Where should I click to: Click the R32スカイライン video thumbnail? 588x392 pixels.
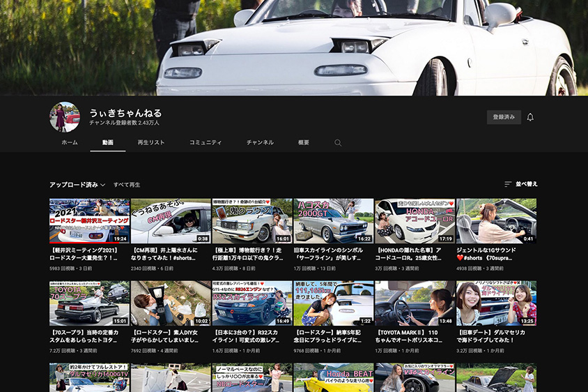[x=252, y=303]
